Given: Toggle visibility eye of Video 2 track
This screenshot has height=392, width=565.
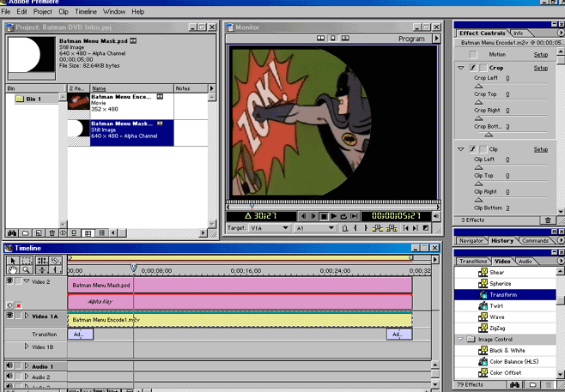Looking at the screenshot, I should coord(9,281).
